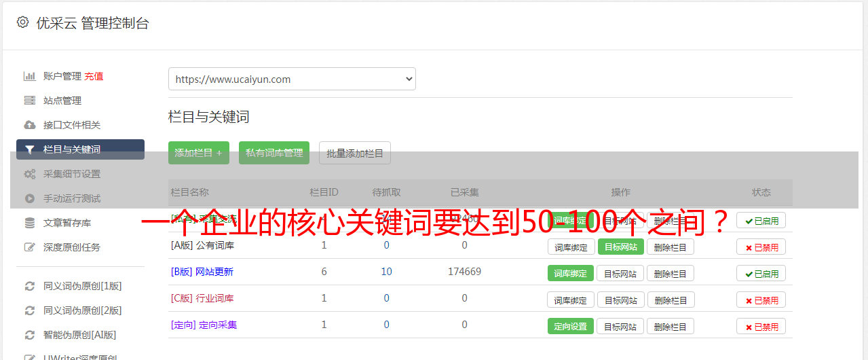Click the 栏目ID column header

[x=324, y=192]
